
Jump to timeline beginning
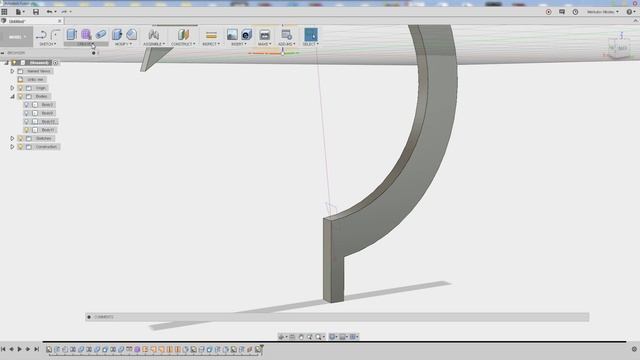click(3, 349)
